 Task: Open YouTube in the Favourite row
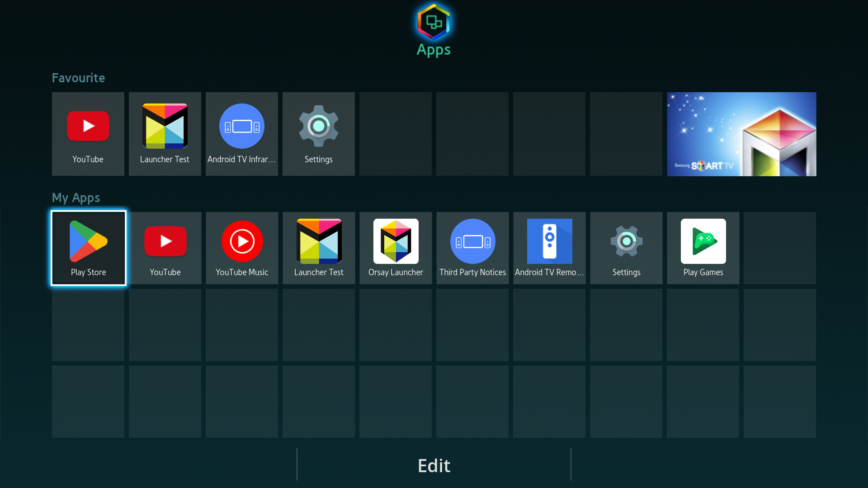(x=88, y=134)
